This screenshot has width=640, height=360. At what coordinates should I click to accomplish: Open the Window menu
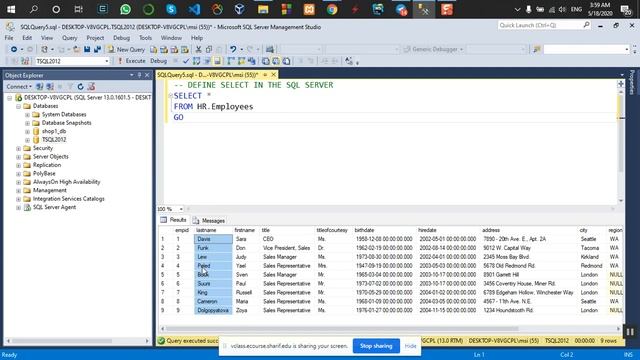(x=171, y=38)
